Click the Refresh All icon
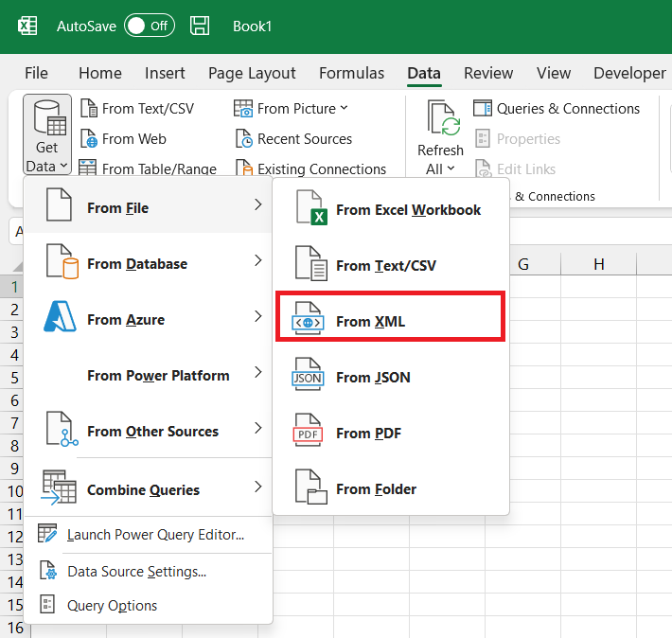672x638 pixels. pyautogui.click(x=443, y=117)
